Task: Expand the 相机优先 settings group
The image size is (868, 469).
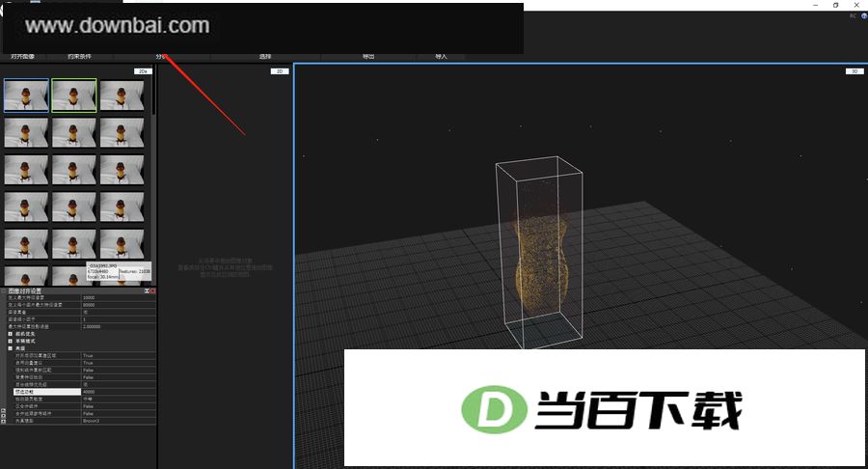Action: [10, 334]
